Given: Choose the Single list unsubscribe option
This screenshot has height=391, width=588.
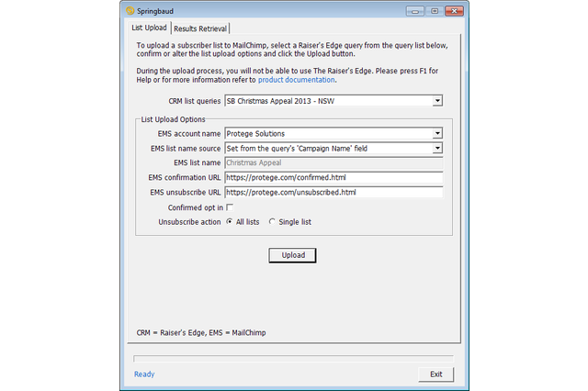Looking at the screenshot, I should pyautogui.click(x=272, y=222).
